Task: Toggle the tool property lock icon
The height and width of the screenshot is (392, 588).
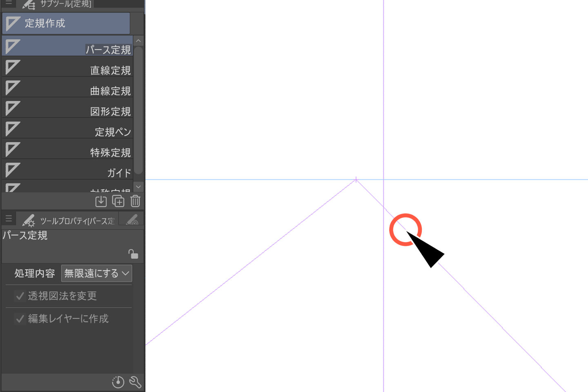Action: pos(133,254)
